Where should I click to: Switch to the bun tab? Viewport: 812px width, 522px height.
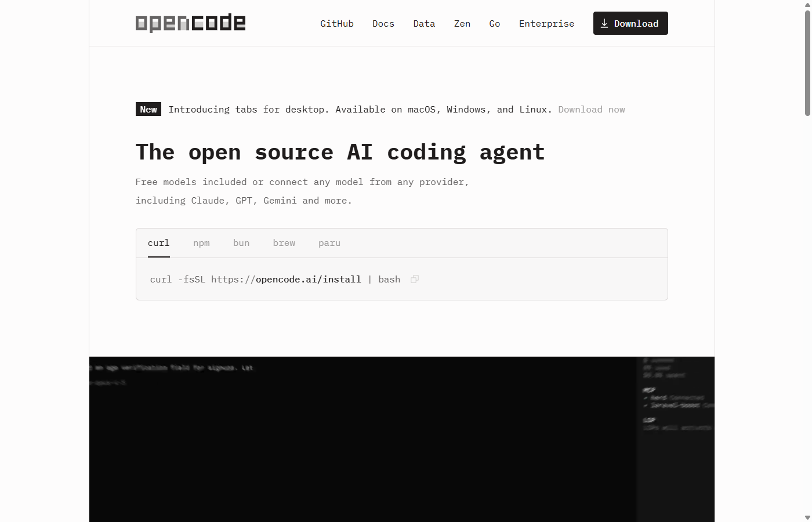(241, 243)
